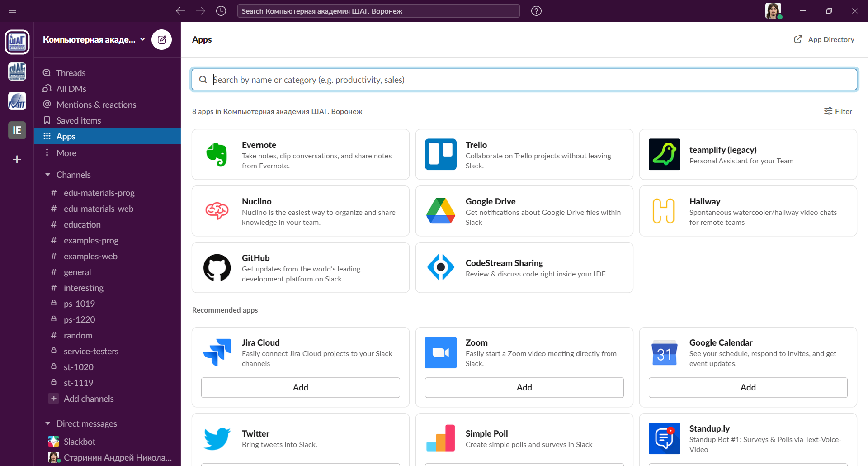Add Google Calendar to Slack

[748, 387]
